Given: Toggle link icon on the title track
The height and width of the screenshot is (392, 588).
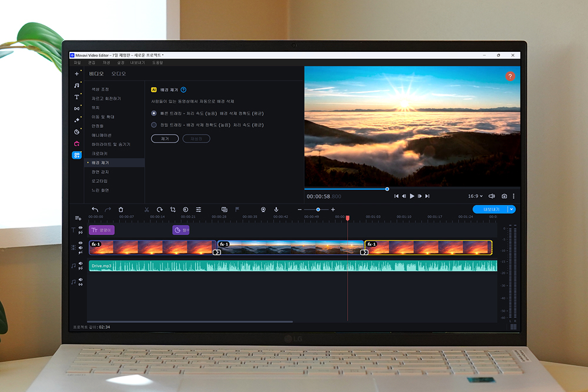Looking at the screenshot, I should pyautogui.click(x=80, y=232).
